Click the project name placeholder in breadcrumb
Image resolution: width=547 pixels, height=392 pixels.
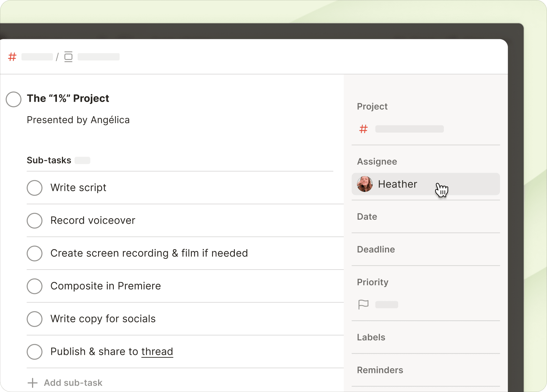[x=37, y=57]
